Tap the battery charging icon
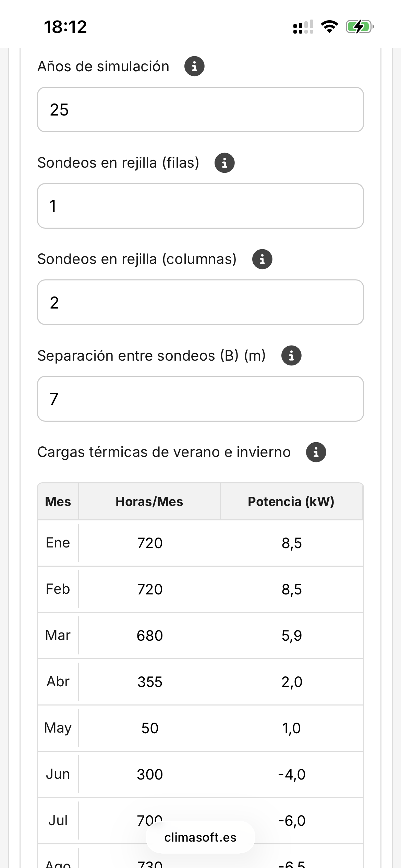The image size is (401, 868). (359, 27)
